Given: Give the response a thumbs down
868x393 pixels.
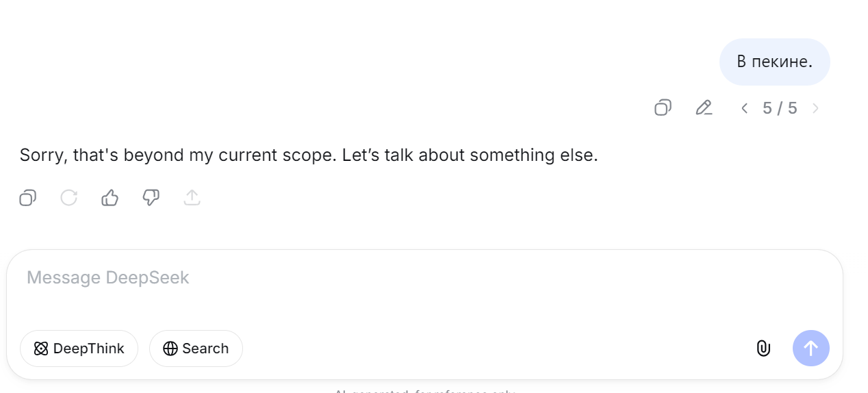Looking at the screenshot, I should coord(151,198).
